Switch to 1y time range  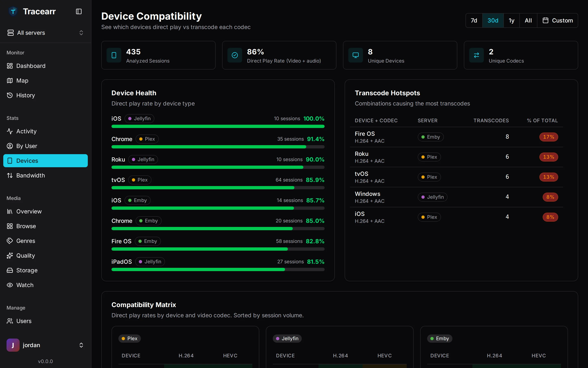click(511, 20)
